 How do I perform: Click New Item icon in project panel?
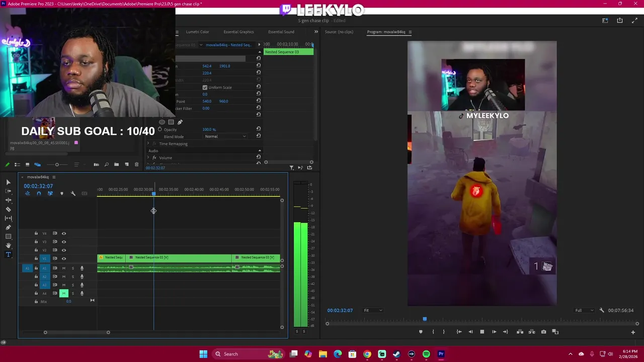coord(126,164)
